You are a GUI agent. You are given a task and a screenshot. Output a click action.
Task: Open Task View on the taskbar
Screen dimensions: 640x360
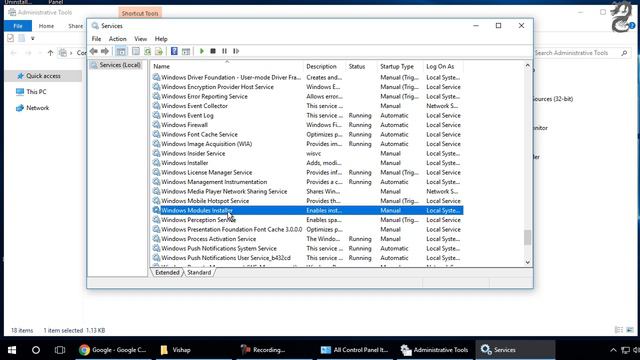60,350
